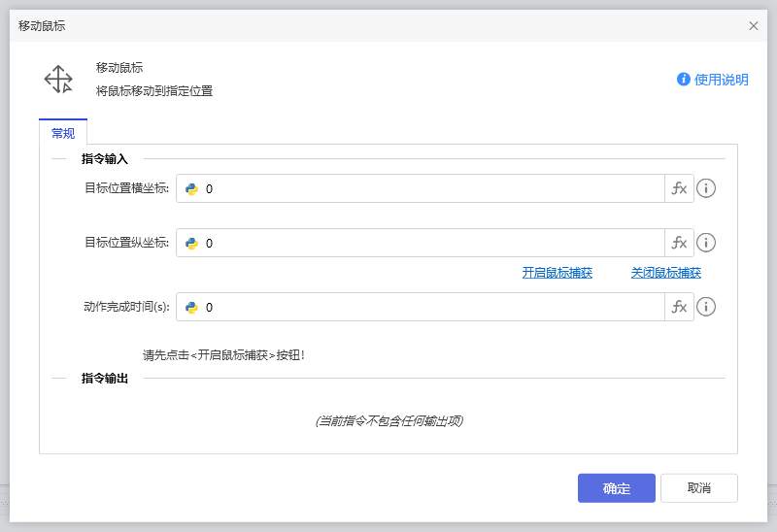Show info tooltip for 目标位置横坐标
Image resolution: width=777 pixels, height=532 pixels.
pyautogui.click(x=706, y=189)
